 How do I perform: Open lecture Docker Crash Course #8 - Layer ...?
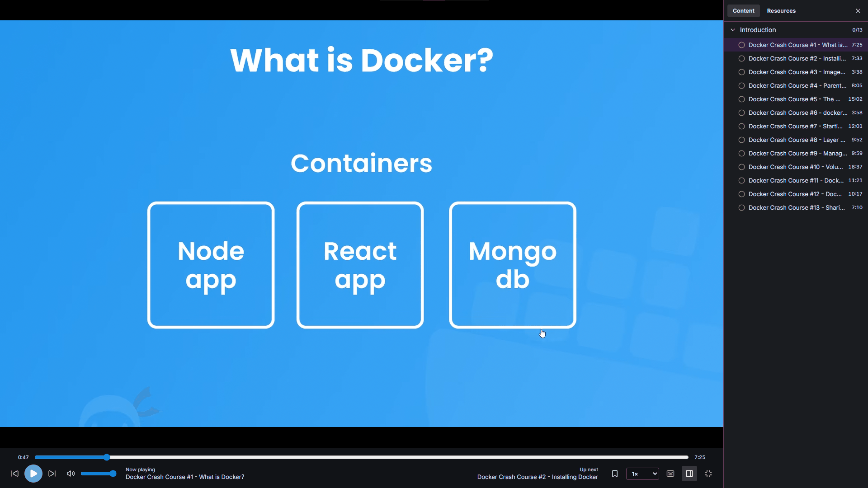[x=797, y=140]
